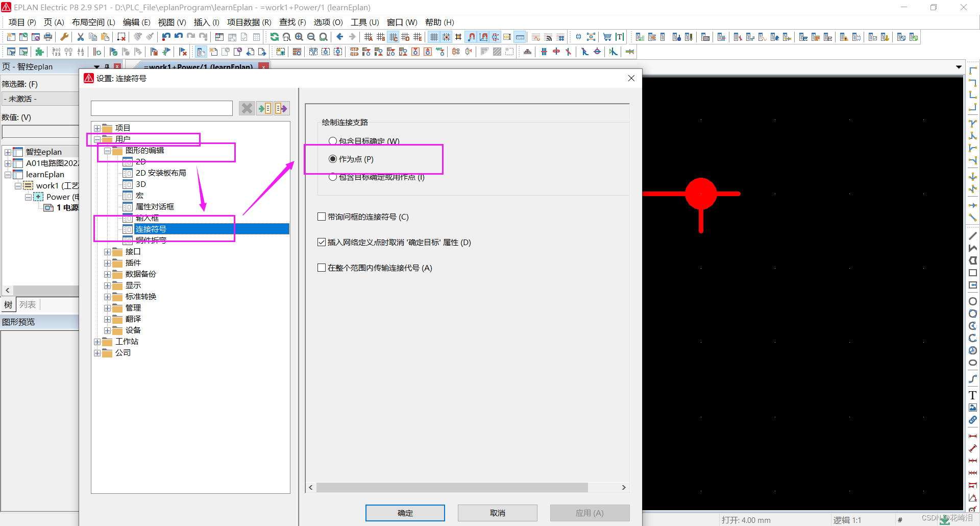Image resolution: width=980 pixels, height=526 pixels.
Task: Click the export settings icon in dialog
Action: click(281, 108)
